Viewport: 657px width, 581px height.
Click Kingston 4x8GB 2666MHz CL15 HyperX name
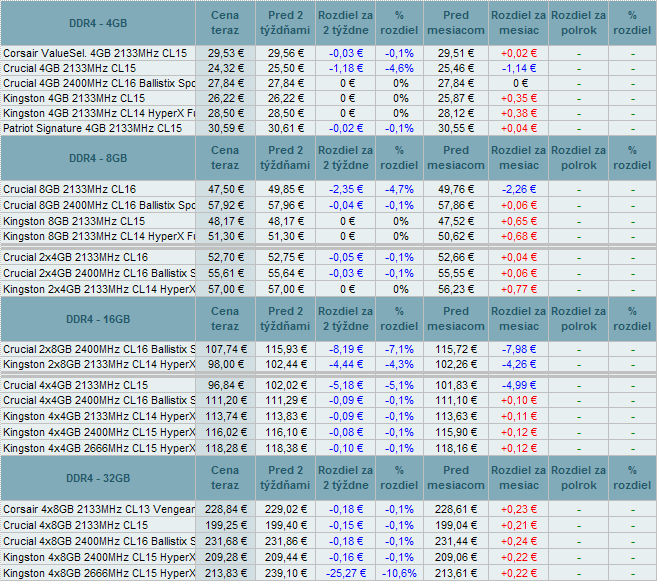tap(99, 573)
